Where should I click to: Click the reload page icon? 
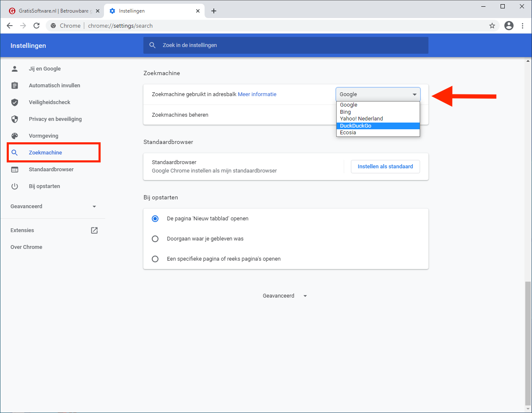pyautogui.click(x=36, y=26)
